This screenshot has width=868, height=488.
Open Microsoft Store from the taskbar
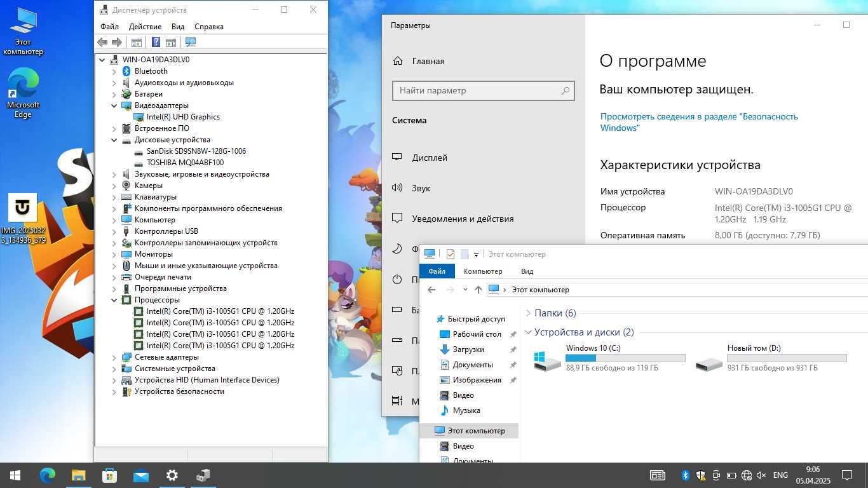[110, 475]
